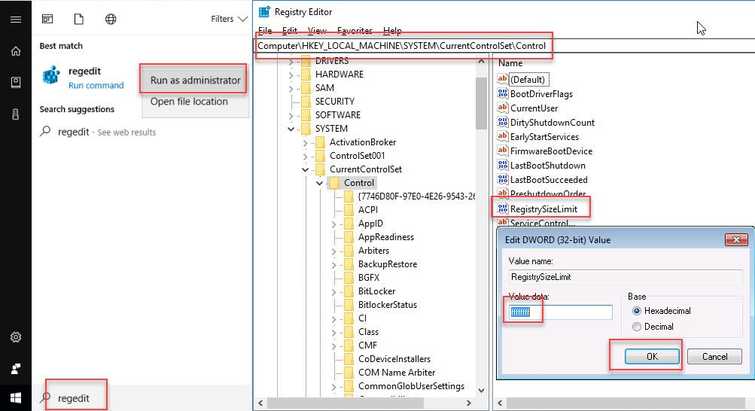Expand the ActivationBroker key
This screenshot has height=411, width=755.
[305, 142]
